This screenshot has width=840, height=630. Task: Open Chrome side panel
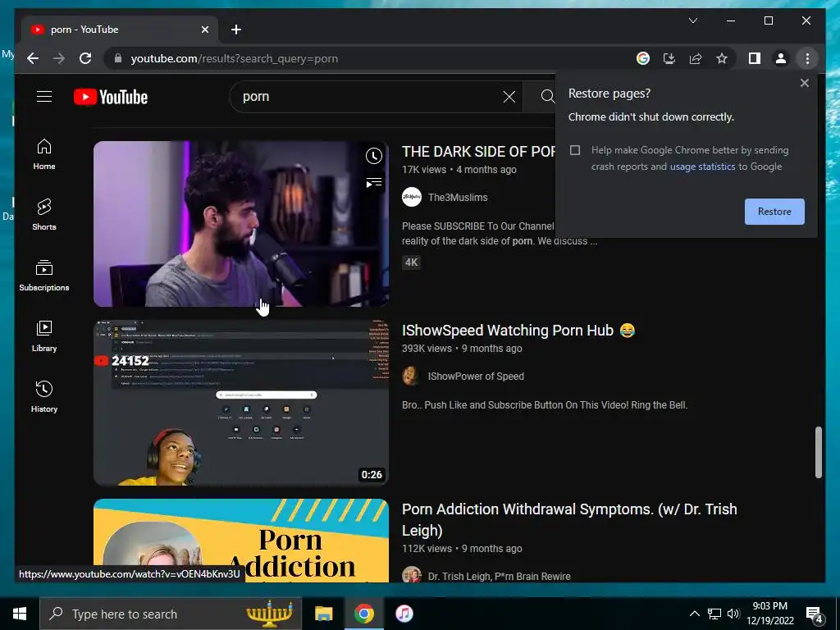click(x=755, y=58)
